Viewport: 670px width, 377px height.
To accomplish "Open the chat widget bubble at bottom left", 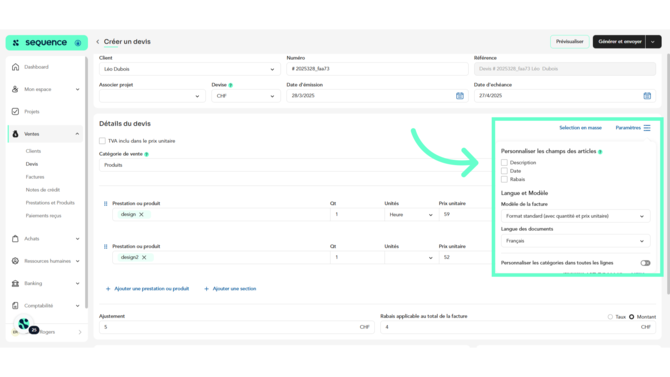I will [x=24, y=324].
